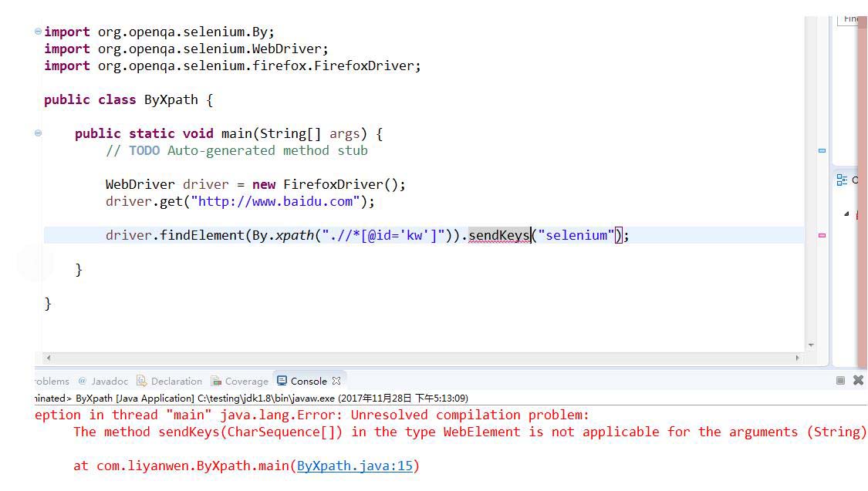Click the editor vertical scrollbar down arrow
The height and width of the screenshot is (491, 868).
tap(811, 345)
